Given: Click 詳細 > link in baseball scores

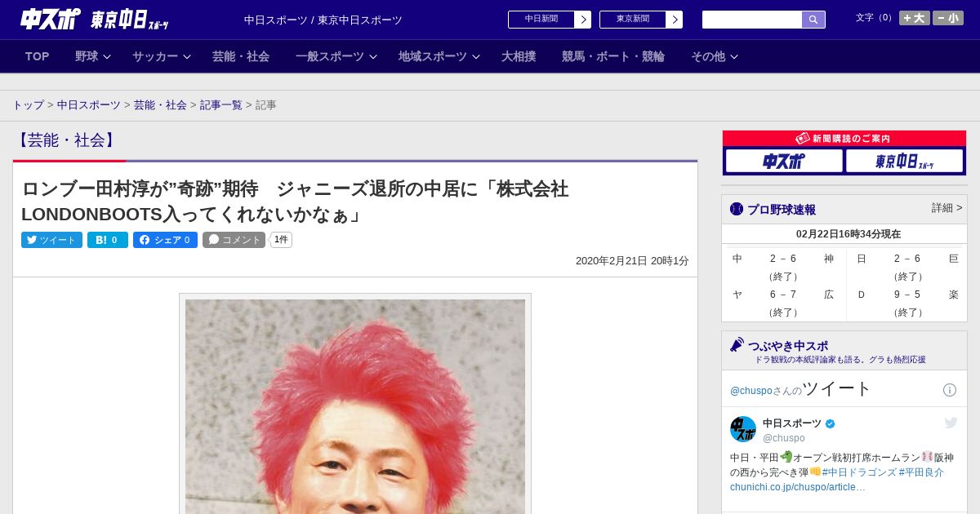Looking at the screenshot, I should click(947, 208).
